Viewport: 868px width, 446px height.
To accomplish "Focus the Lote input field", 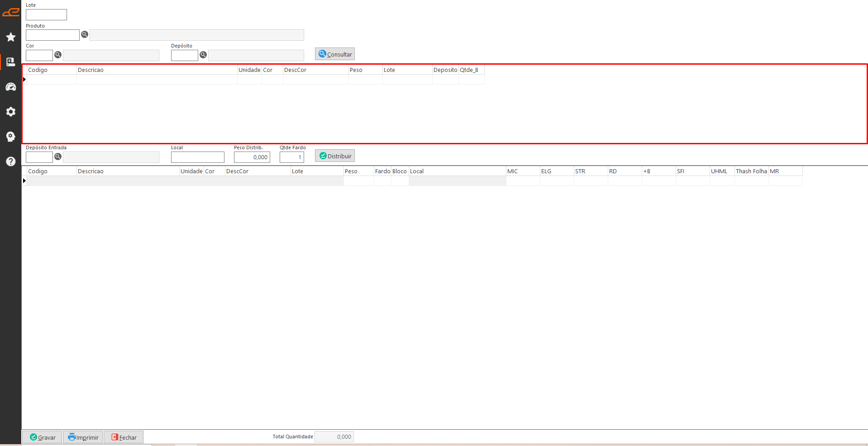I will point(46,15).
